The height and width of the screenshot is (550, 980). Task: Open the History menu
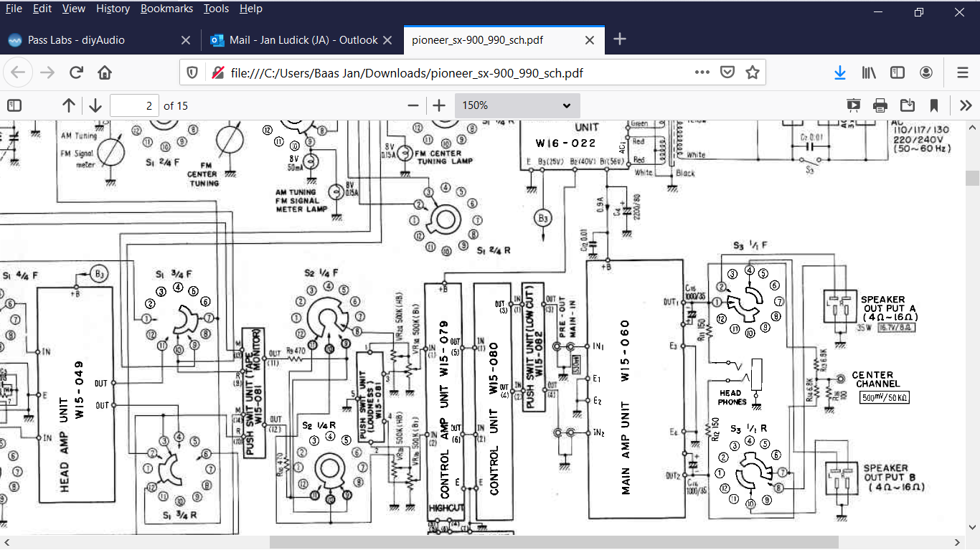pyautogui.click(x=113, y=9)
